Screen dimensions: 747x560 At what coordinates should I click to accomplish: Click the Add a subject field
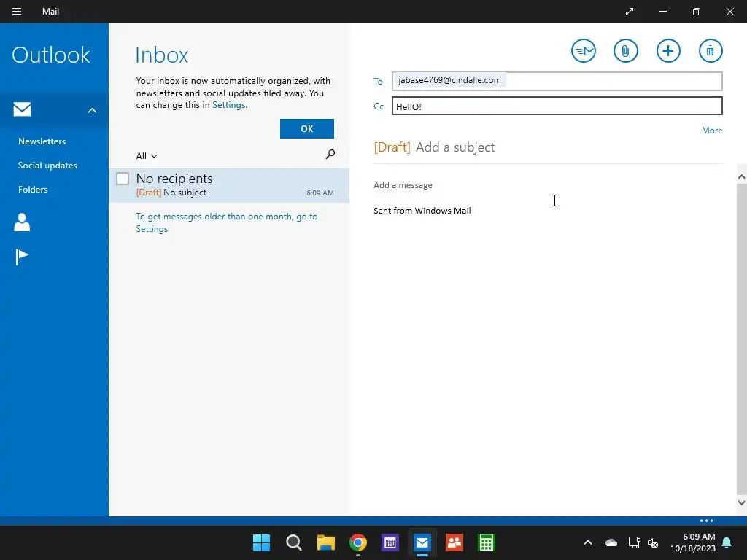click(x=455, y=147)
